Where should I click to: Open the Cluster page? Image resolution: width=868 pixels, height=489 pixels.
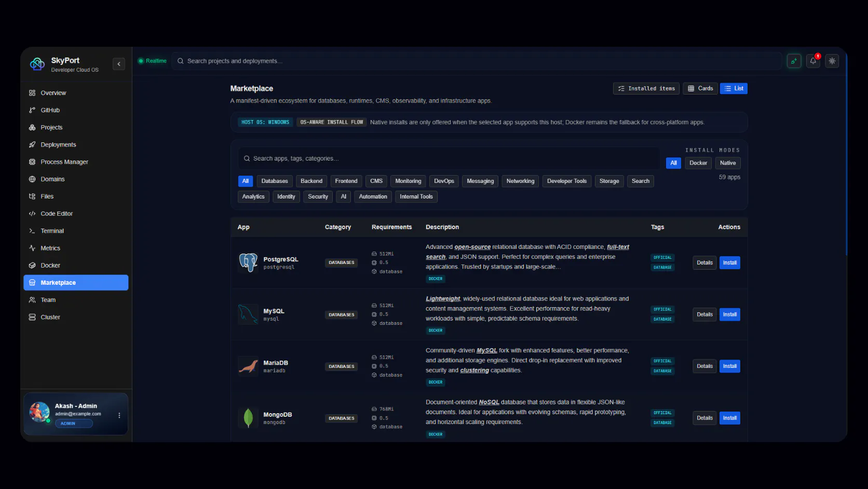[76, 317]
